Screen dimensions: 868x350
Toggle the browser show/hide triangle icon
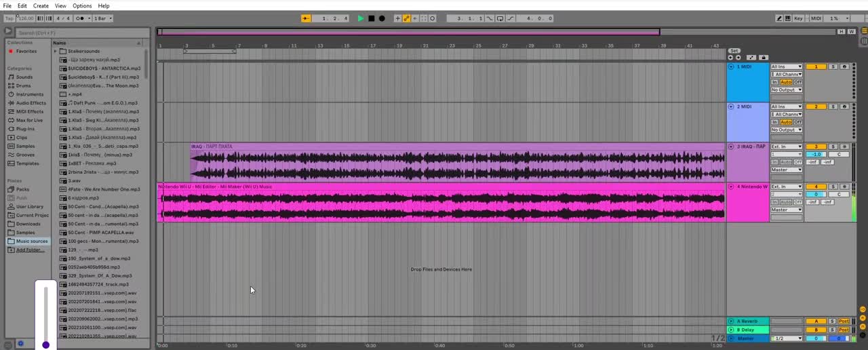(8, 31)
